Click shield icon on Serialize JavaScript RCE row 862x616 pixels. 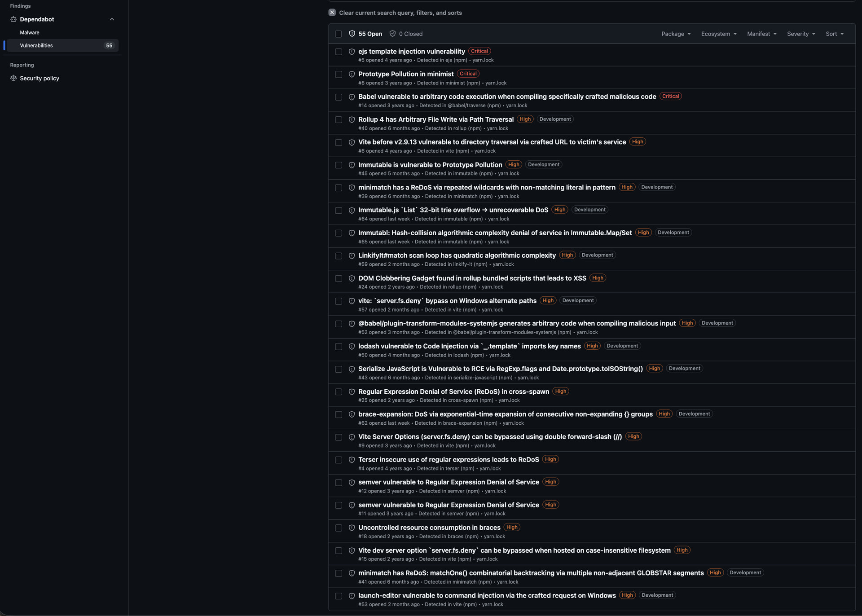click(x=352, y=369)
